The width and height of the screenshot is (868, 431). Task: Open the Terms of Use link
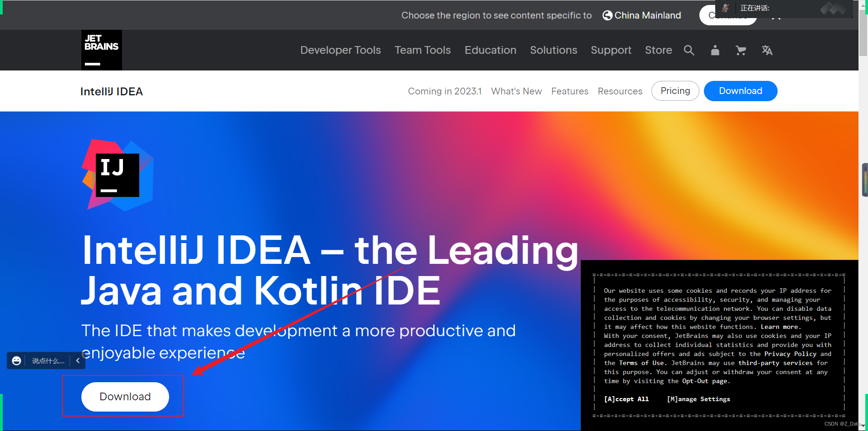tap(641, 363)
